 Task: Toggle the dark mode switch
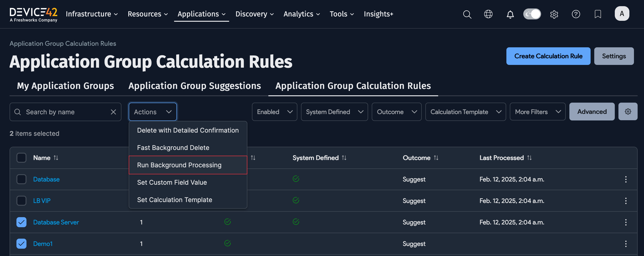pyautogui.click(x=532, y=14)
